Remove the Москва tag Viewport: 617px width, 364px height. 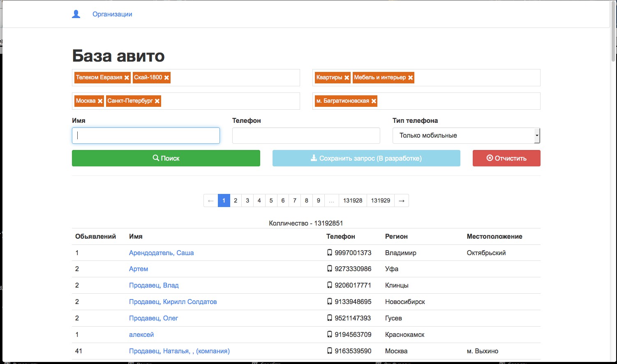tap(100, 101)
